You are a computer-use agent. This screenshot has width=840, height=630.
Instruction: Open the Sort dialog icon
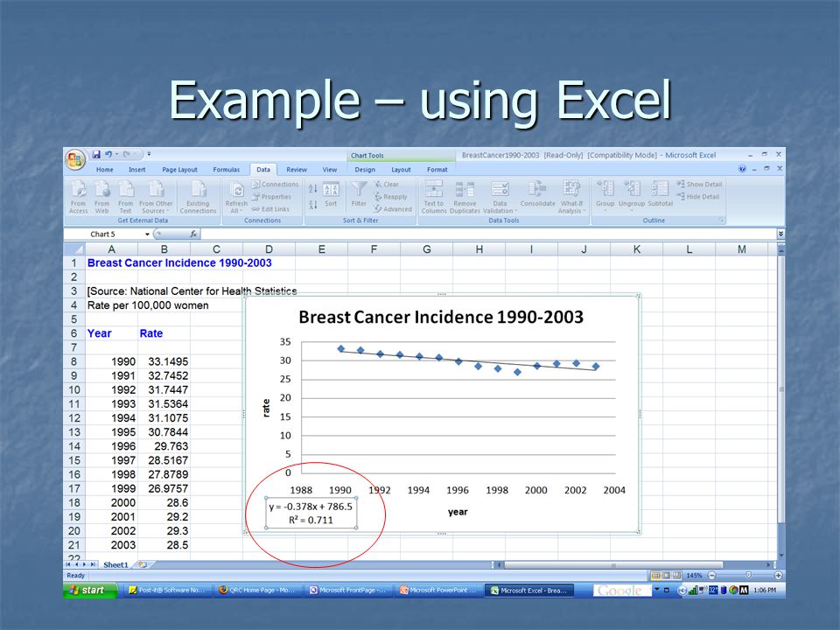(331, 195)
